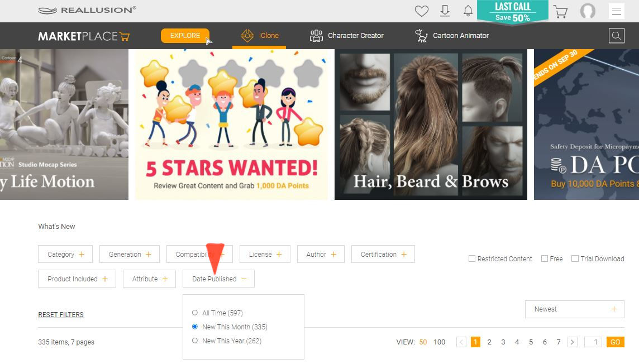
Task: Expand the Generation filter
Action: coord(130,254)
